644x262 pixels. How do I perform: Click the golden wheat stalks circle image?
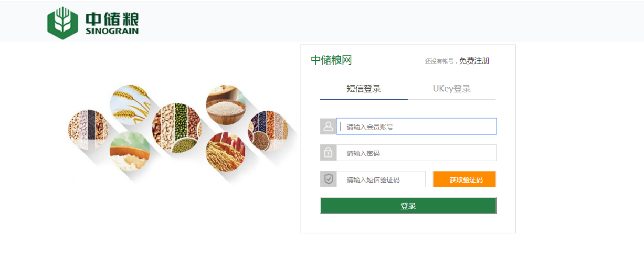(130, 104)
